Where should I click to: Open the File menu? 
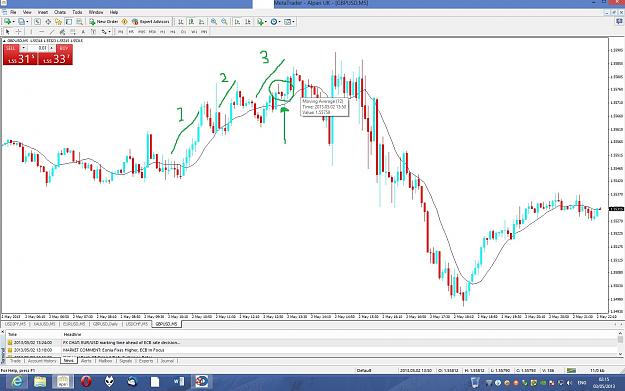(x=13, y=12)
